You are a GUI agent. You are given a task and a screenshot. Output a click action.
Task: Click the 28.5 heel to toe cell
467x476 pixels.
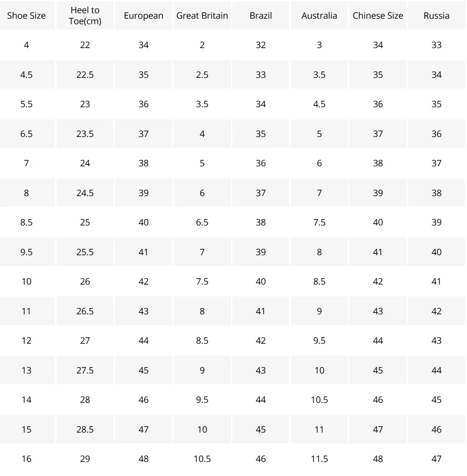pos(85,430)
